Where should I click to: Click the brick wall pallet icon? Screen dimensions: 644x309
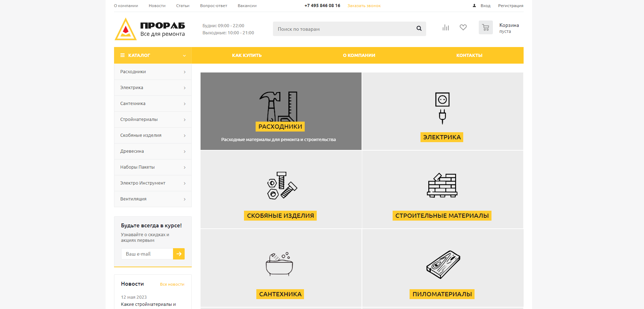pos(442,185)
